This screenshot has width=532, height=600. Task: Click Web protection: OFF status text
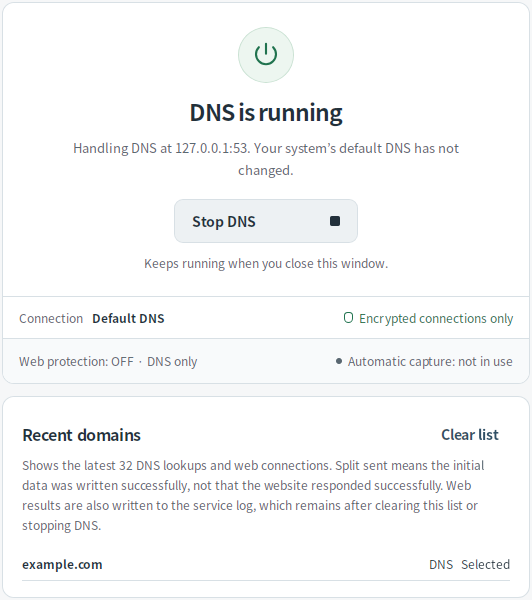point(76,361)
